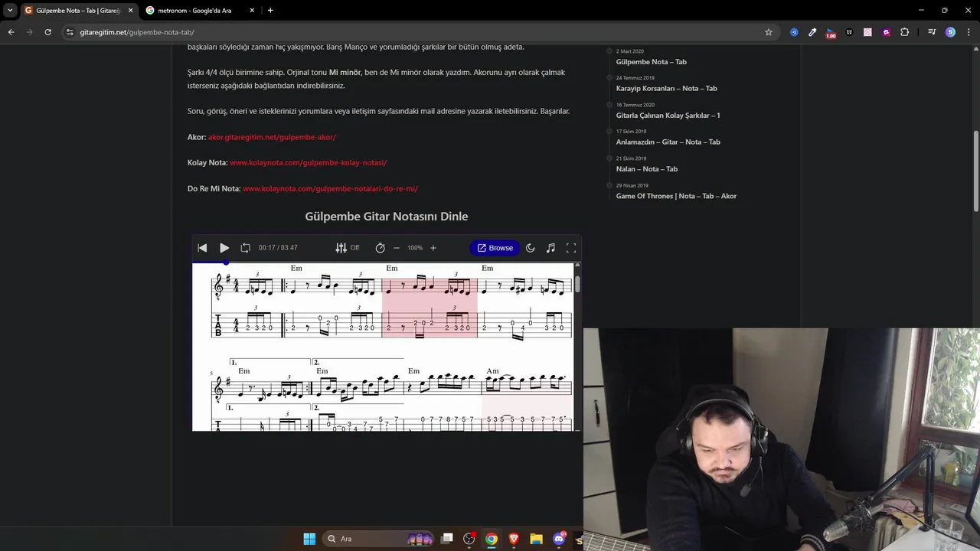980x551 pixels.
Task: Click the 100% speed value
Action: [415, 248]
